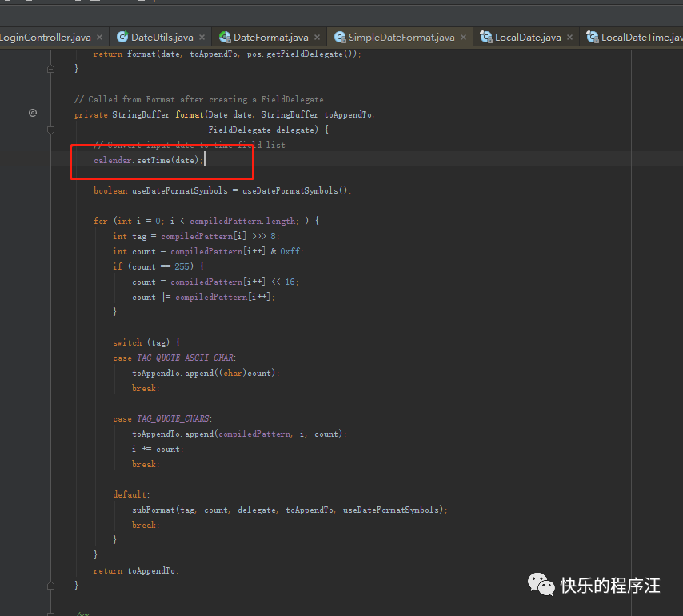Click the 'i += count' statement
The width and height of the screenshot is (683, 616).
[x=158, y=450]
